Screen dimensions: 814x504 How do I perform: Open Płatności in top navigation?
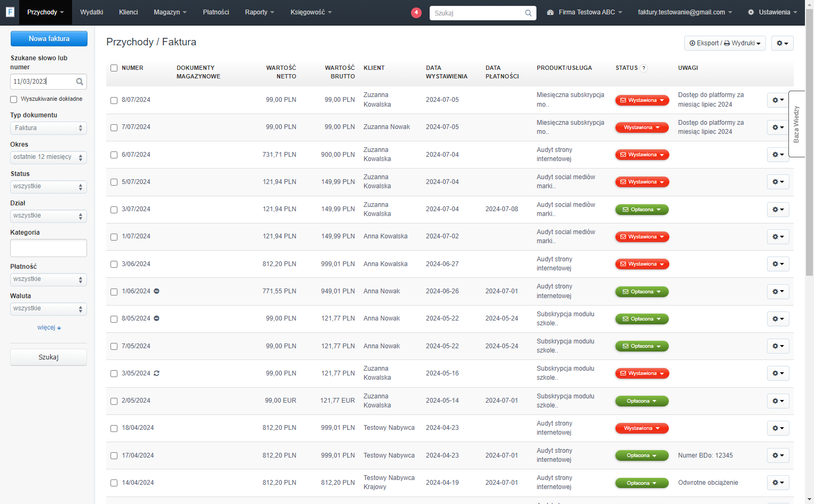[216, 12]
